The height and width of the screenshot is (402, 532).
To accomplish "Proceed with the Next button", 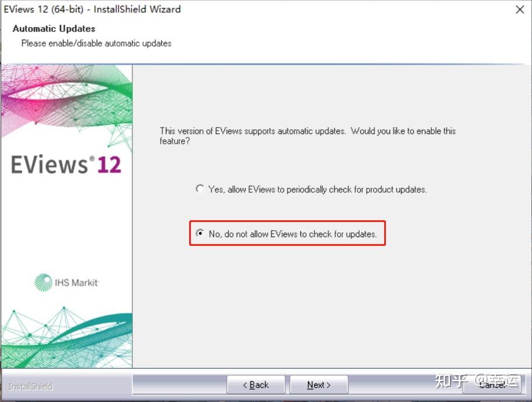I will point(319,385).
